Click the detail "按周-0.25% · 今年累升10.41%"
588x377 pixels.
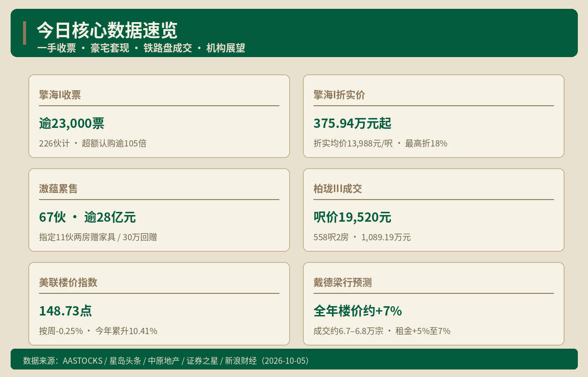pos(98,331)
